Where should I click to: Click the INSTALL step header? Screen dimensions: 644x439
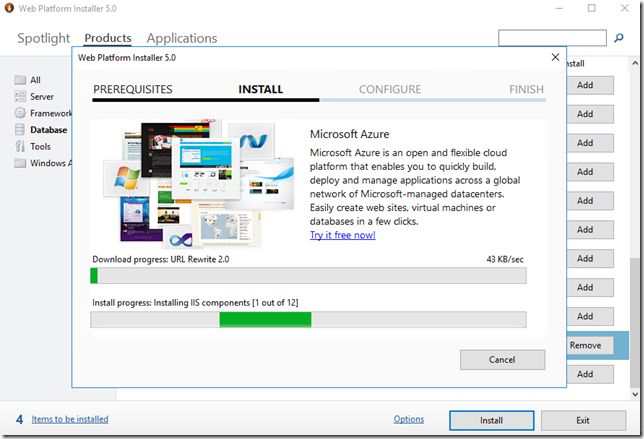[261, 90]
